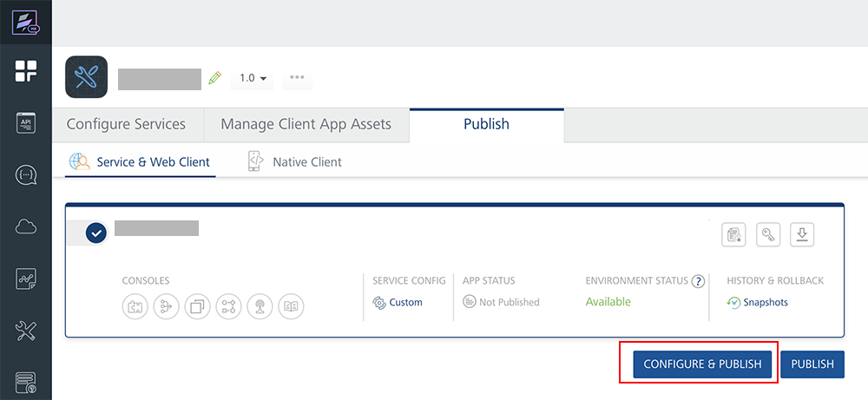This screenshot has width=868, height=400.
Task: Click the Configure & Publish button
Action: (x=702, y=364)
